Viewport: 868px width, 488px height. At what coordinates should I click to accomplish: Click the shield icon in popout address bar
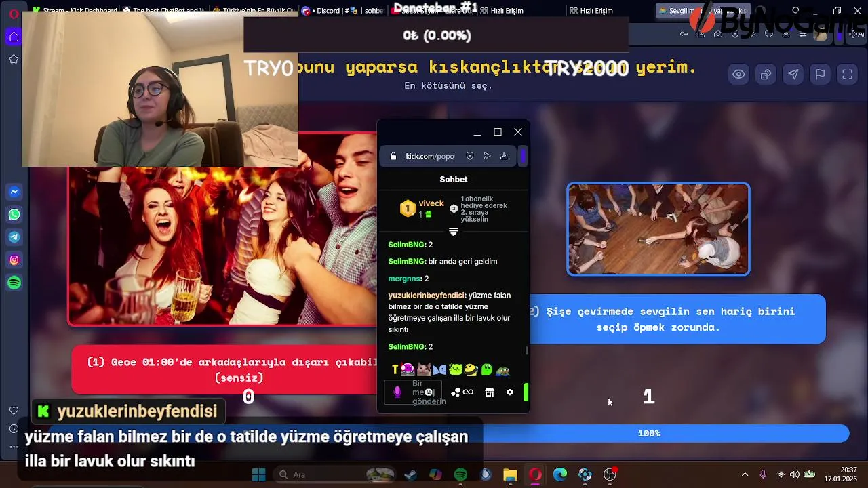(x=469, y=156)
